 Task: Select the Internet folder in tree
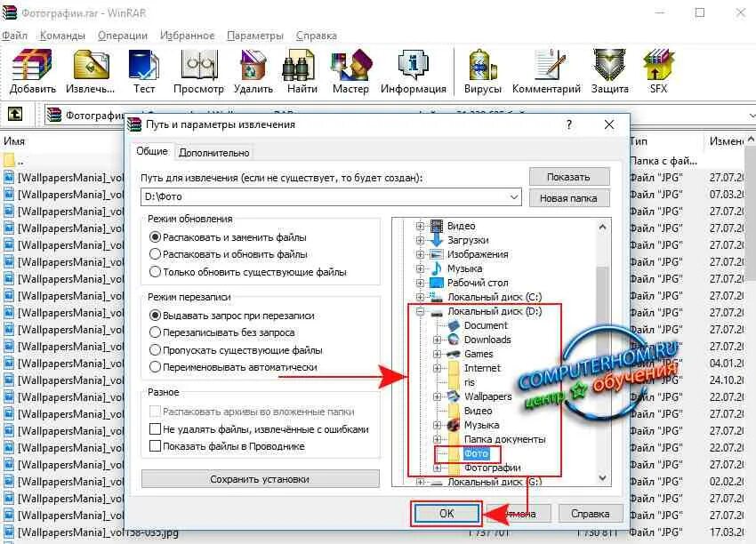(x=482, y=368)
